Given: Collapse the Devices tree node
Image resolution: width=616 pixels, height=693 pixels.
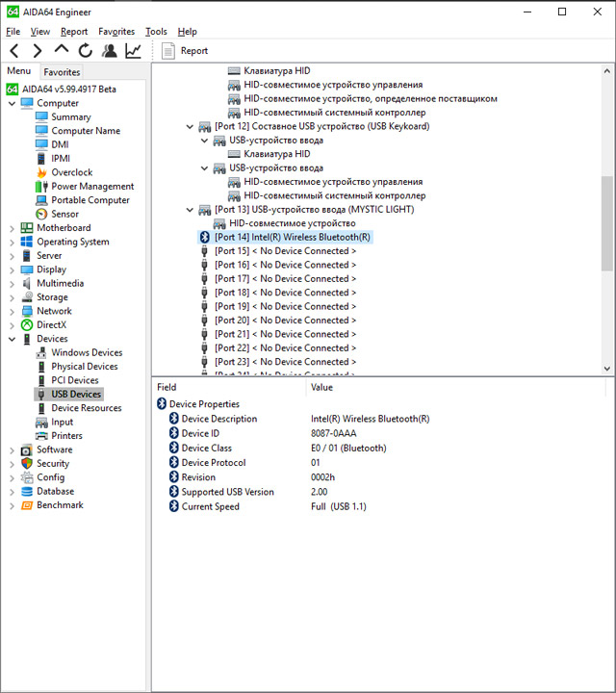Looking at the screenshot, I should click(x=12, y=339).
